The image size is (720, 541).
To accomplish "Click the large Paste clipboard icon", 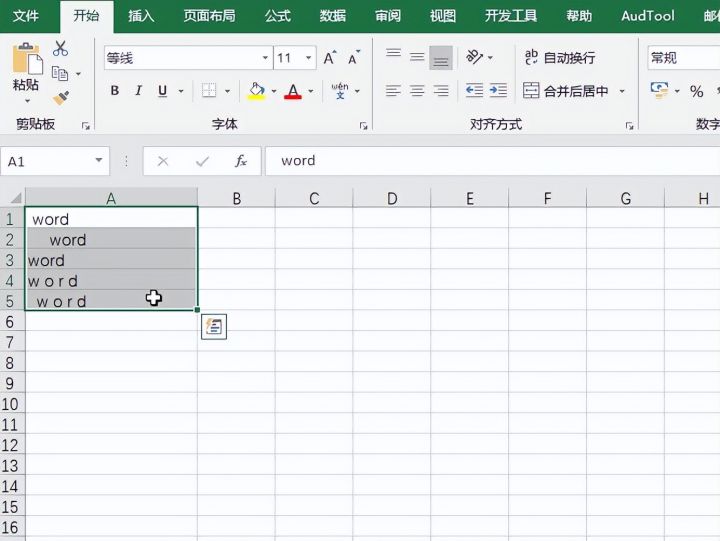I will pos(27,59).
